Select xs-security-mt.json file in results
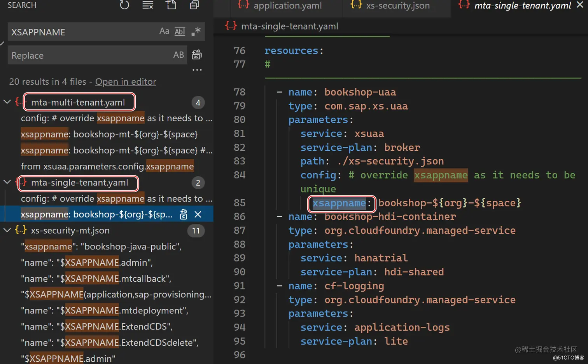 coord(70,230)
